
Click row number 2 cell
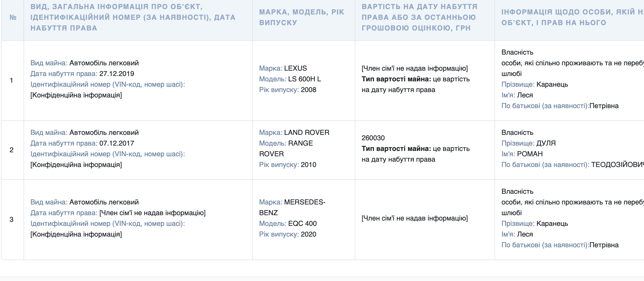[x=11, y=150]
